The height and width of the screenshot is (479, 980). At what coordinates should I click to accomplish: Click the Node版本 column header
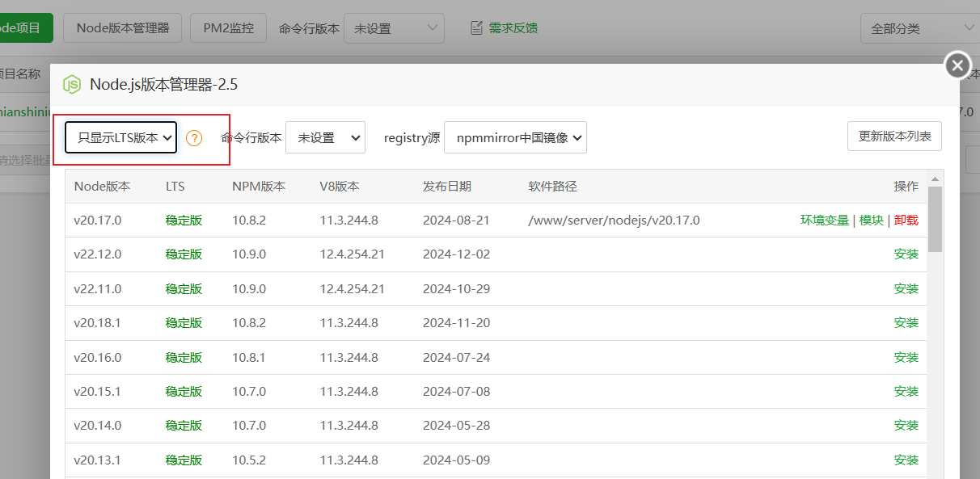tap(102, 186)
